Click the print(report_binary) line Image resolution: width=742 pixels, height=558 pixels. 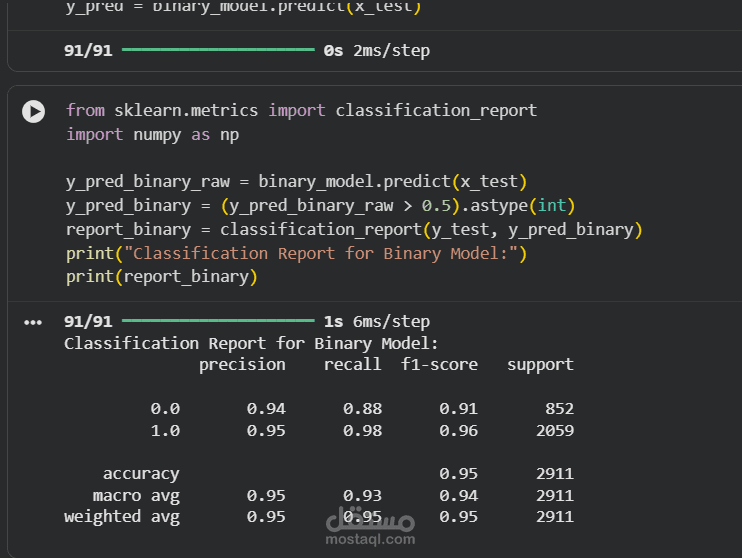coord(162,276)
